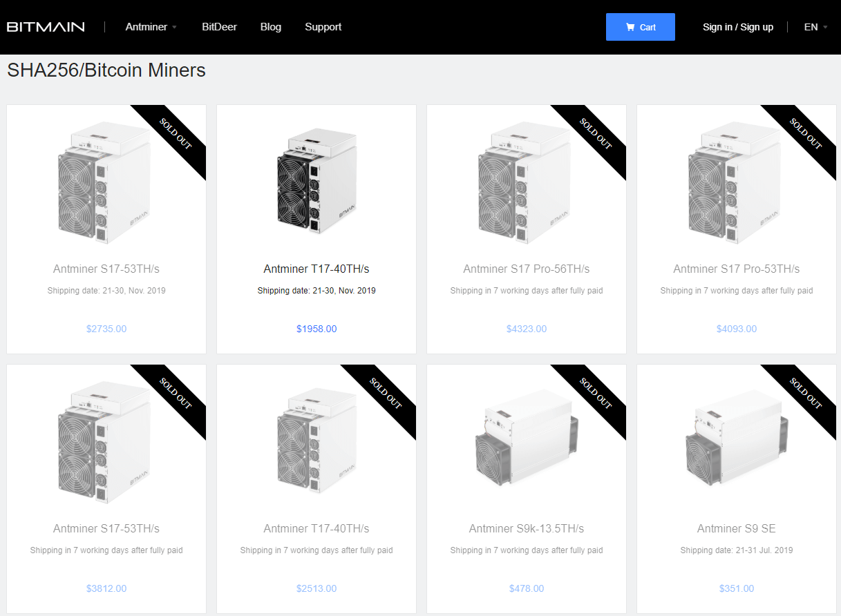
Task: Click SOLD OUT ribbon on S9 SE card
Action: click(x=805, y=394)
